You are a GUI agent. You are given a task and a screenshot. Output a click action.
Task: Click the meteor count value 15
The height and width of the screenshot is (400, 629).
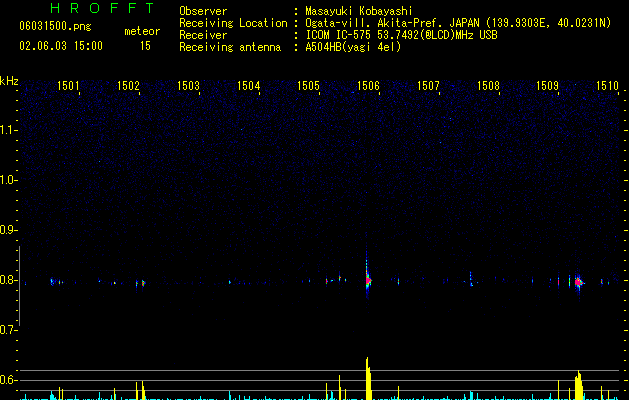point(145,46)
